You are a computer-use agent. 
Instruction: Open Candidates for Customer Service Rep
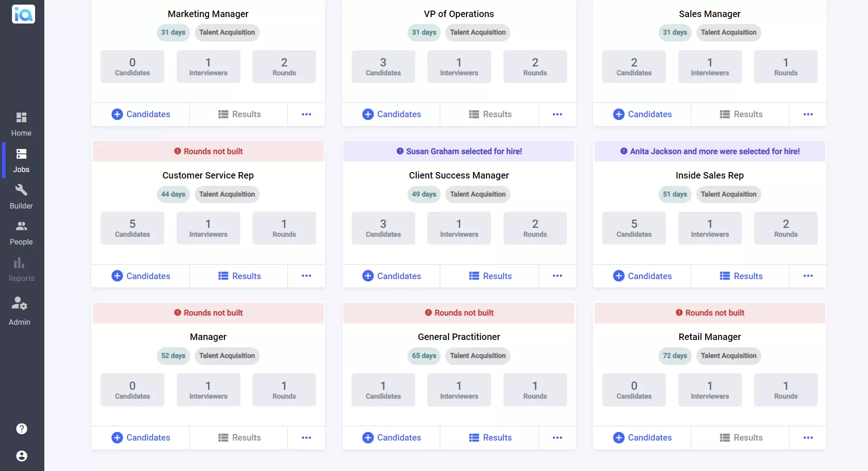pos(141,276)
